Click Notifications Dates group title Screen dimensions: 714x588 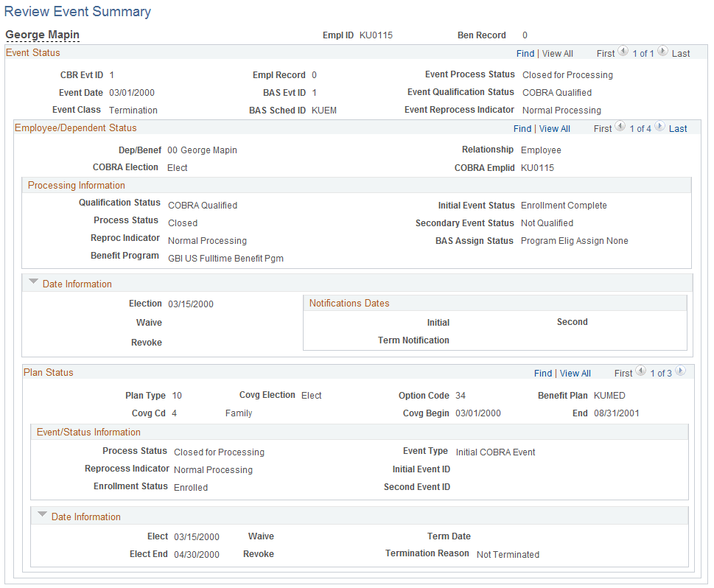349,304
